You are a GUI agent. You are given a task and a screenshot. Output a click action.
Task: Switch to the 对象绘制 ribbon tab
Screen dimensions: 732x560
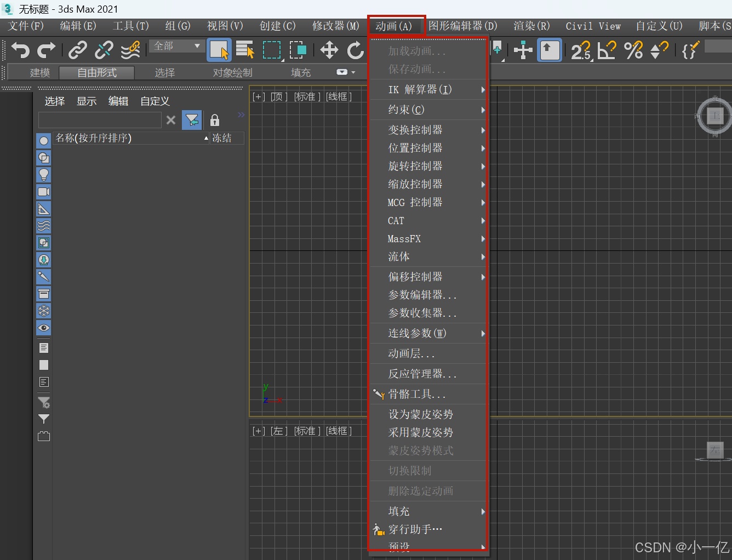(x=232, y=72)
